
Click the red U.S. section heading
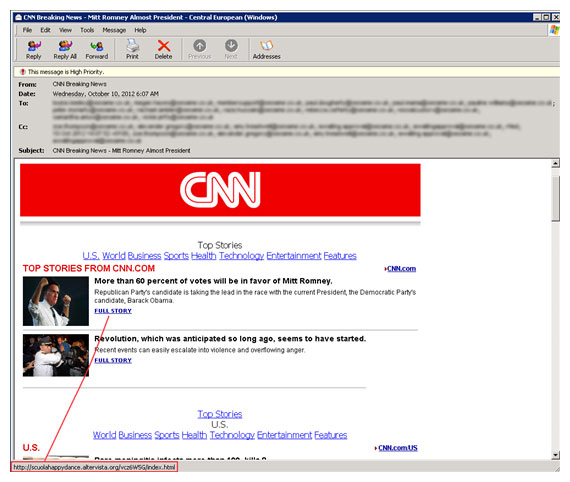(31, 447)
